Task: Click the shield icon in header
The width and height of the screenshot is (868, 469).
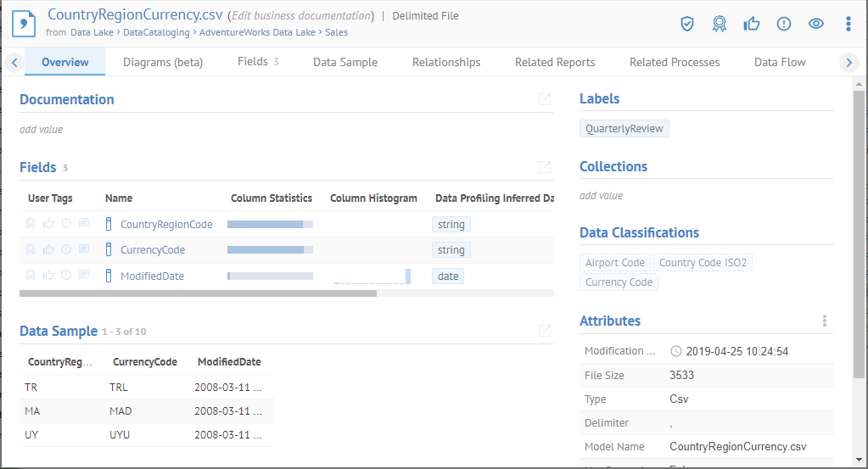Action: click(x=687, y=24)
